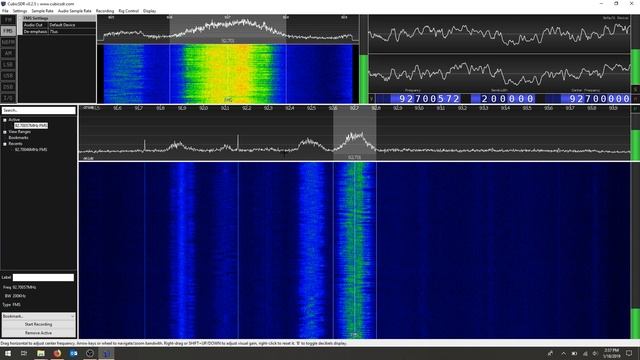The image size is (640, 360).
Task: Click the CubicSDR taskbar icon
Action: (106, 353)
